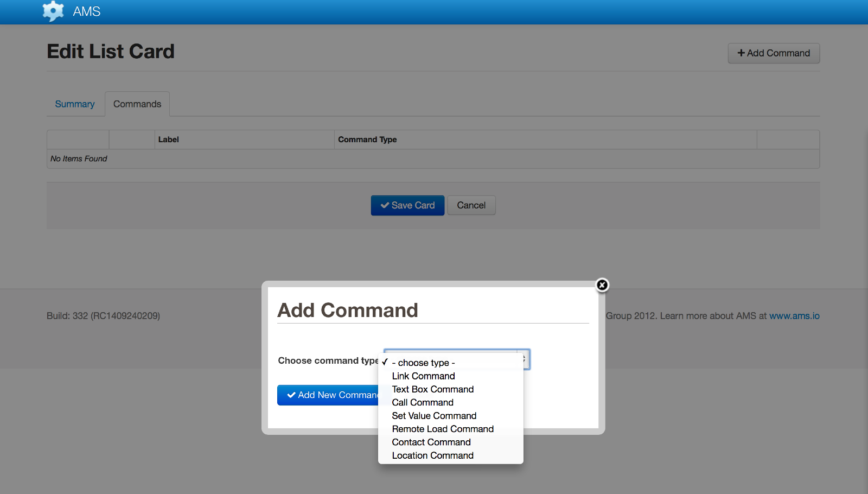Pick Location Command option

click(x=451, y=455)
